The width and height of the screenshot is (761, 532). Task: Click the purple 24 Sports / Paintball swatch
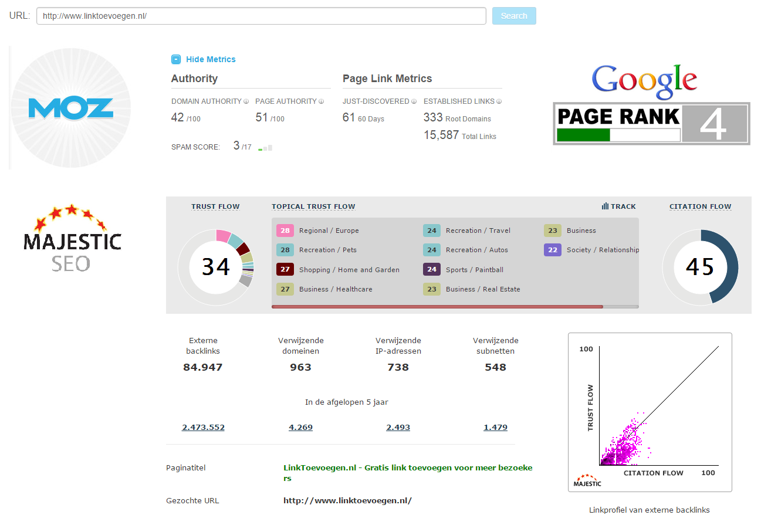(x=432, y=270)
